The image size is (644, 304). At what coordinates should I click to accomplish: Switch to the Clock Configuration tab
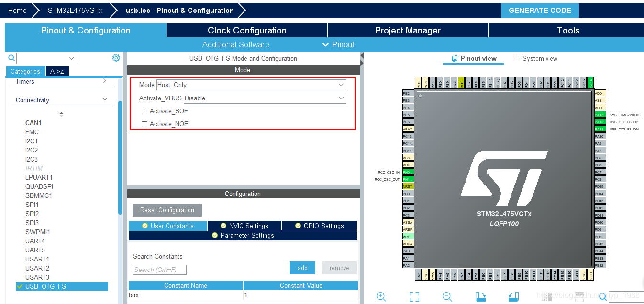pos(247,30)
